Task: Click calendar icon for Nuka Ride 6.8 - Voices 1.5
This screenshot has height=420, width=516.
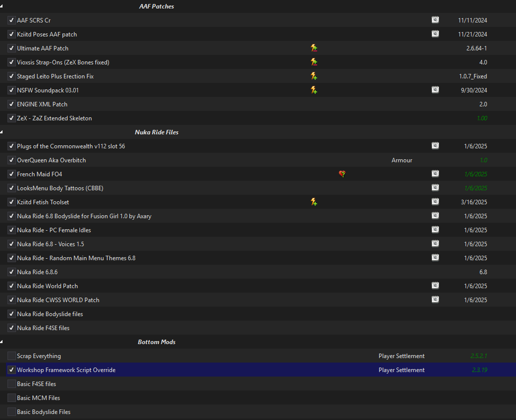Action: point(435,243)
